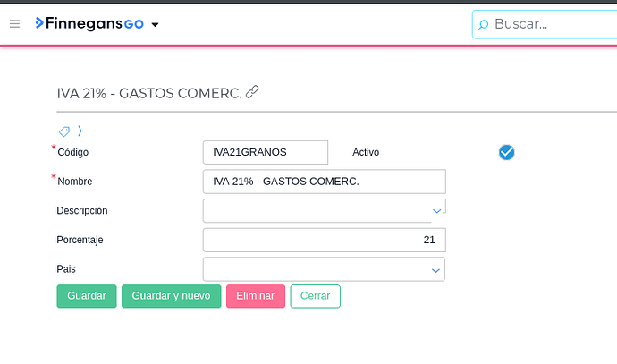Toggle the Activo checkbox
Viewport: 617px width, 364px height.
[x=506, y=152]
